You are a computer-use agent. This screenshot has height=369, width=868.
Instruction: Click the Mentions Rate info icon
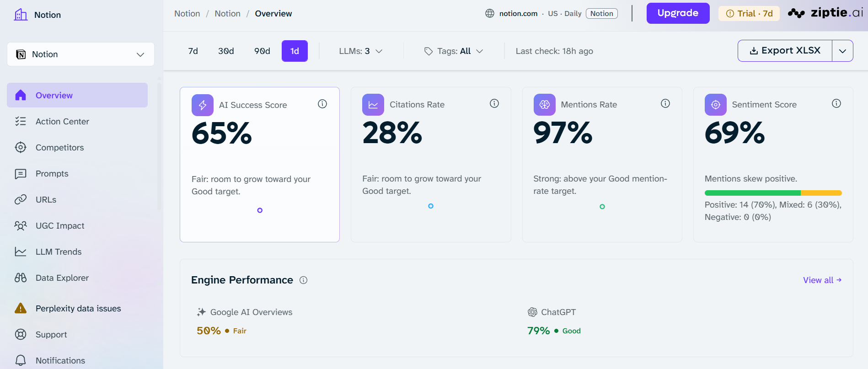tap(665, 103)
